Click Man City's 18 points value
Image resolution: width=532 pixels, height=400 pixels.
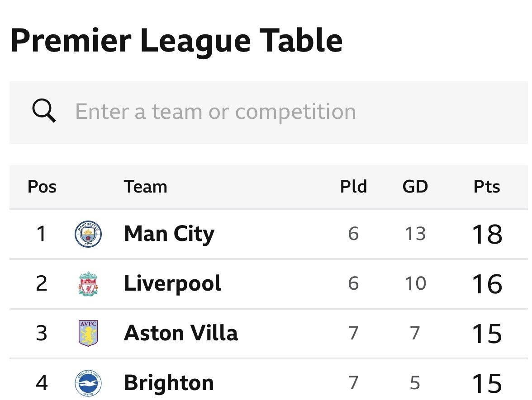(x=487, y=234)
